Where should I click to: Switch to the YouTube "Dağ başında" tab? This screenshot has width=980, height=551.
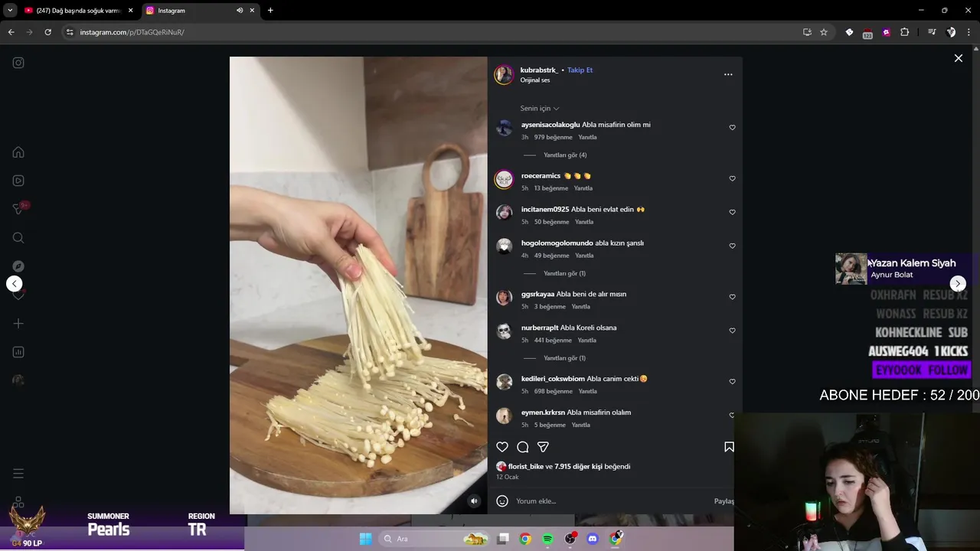pos(77,11)
